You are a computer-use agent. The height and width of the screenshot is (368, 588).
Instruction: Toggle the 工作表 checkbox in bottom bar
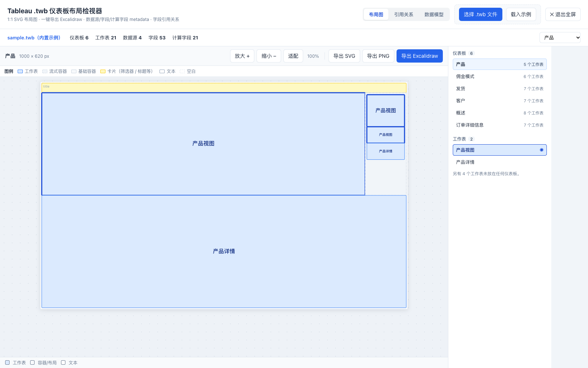(7, 362)
